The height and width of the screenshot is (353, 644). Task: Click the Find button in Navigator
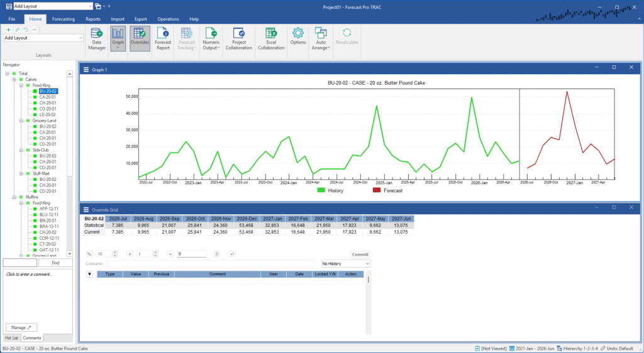[x=55, y=263]
